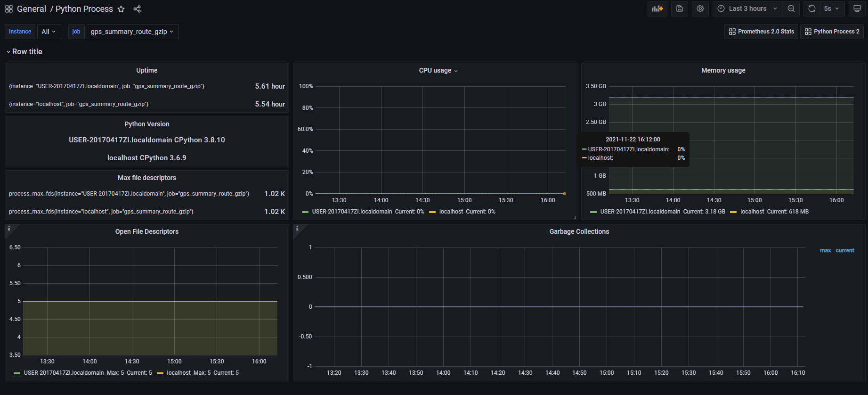Click USER-20170417ZI.localdomain CPython 3.8.10 text
The width and height of the screenshot is (868, 395).
[x=147, y=140]
